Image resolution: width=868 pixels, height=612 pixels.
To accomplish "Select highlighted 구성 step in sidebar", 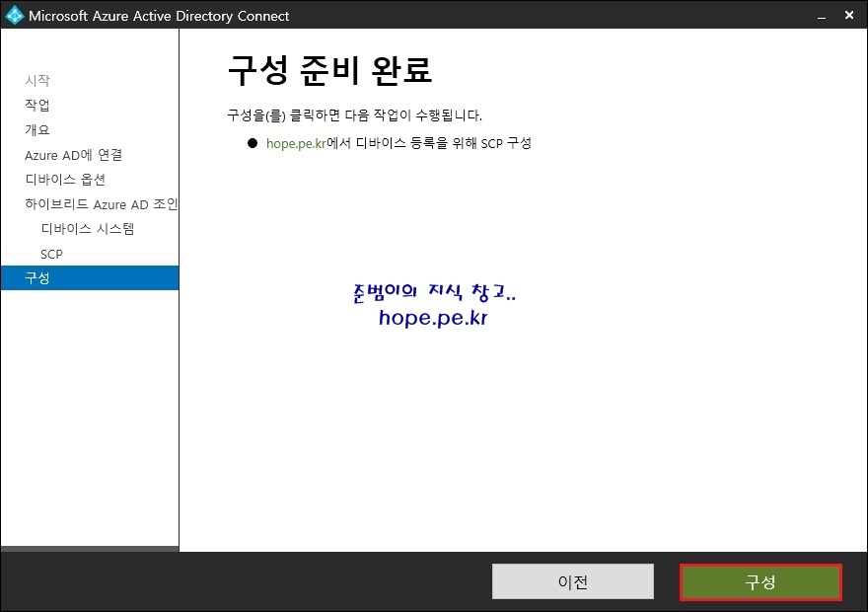I will pos(90,278).
